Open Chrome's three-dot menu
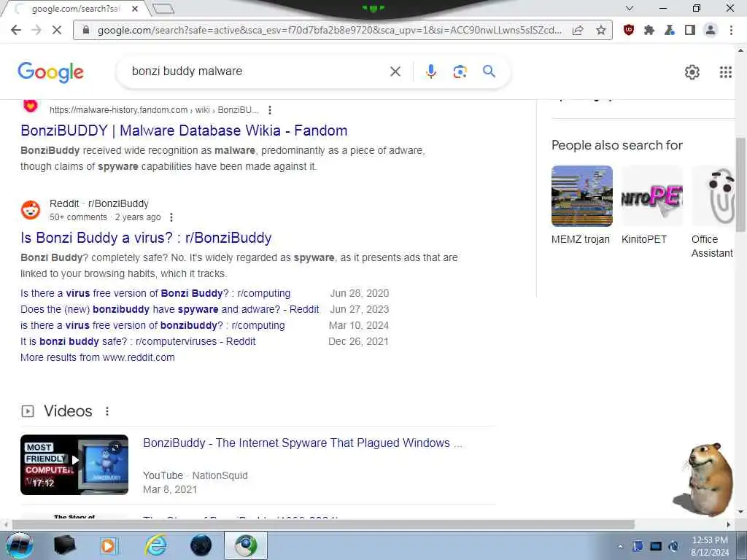747x560 pixels. point(731,30)
